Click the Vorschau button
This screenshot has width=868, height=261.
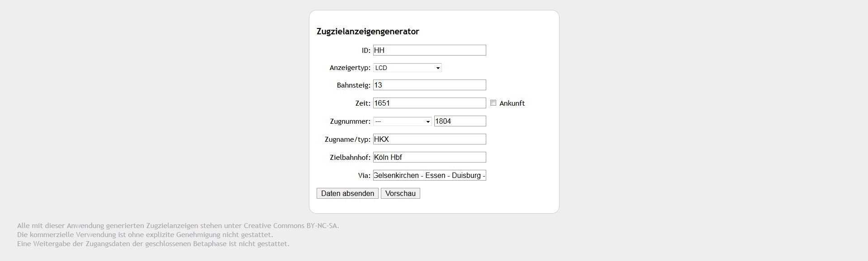pyautogui.click(x=400, y=193)
